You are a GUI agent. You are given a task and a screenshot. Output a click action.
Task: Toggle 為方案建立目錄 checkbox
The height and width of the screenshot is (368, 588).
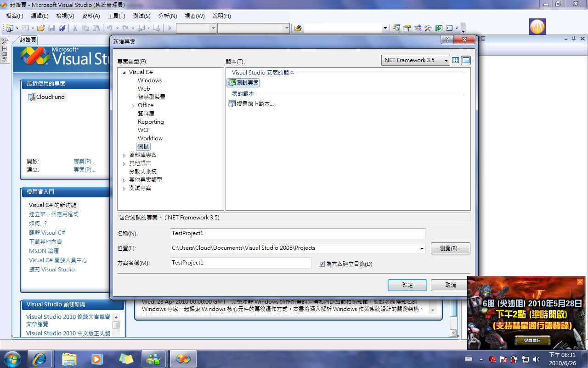(x=322, y=264)
